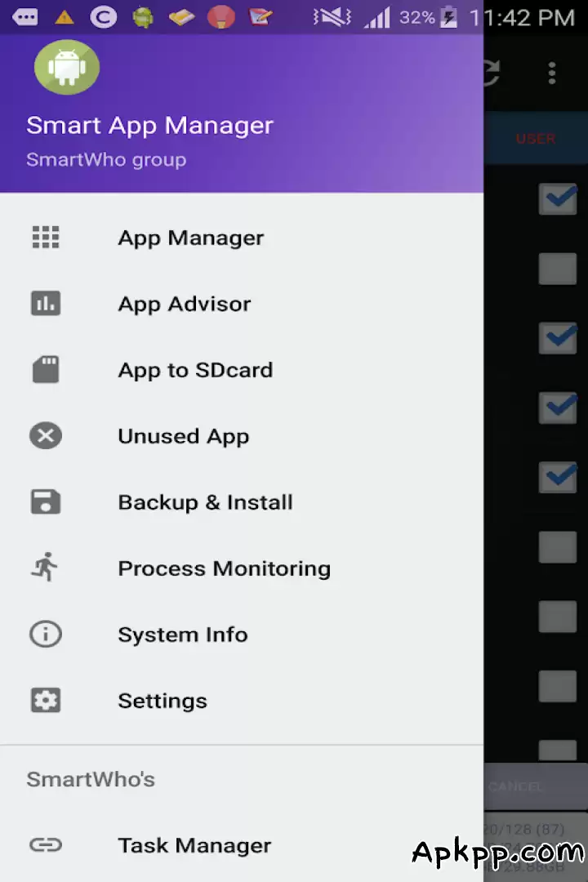
Task: Switch to the USER tab
Action: coord(536,138)
